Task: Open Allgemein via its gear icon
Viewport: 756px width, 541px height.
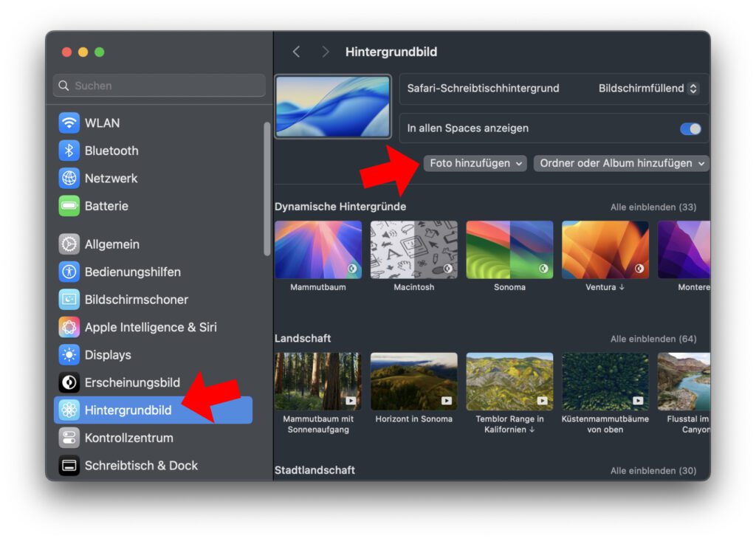Action: point(69,244)
